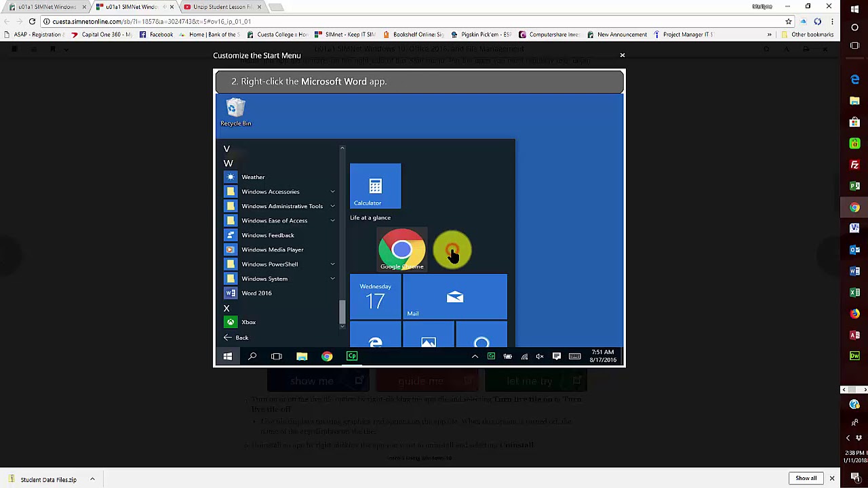The width and height of the screenshot is (868, 488).
Task: Open search on the simulated taskbar
Action: point(252,357)
